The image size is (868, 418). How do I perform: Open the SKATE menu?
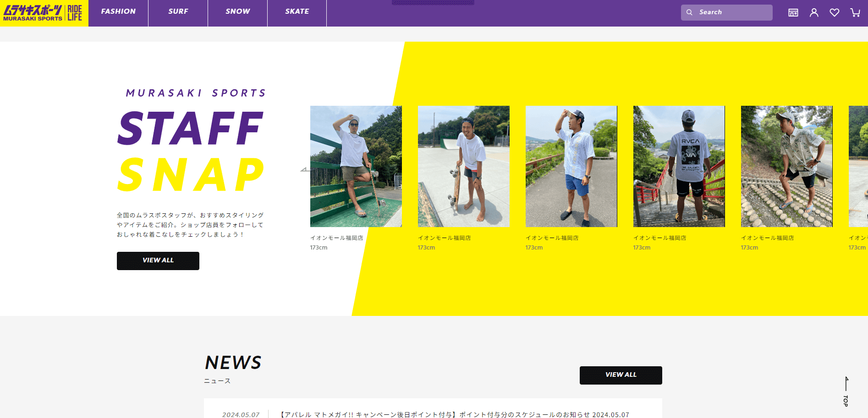[x=297, y=11]
